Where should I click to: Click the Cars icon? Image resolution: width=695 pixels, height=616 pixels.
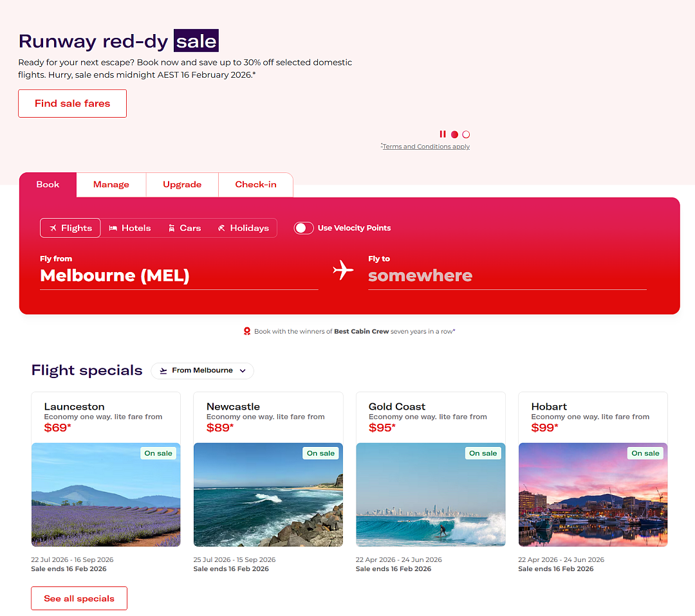click(172, 228)
